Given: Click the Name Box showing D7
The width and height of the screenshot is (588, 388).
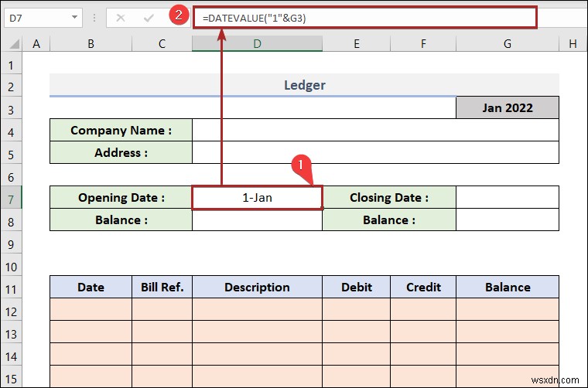Looking at the screenshot, I should pyautogui.click(x=43, y=18).
